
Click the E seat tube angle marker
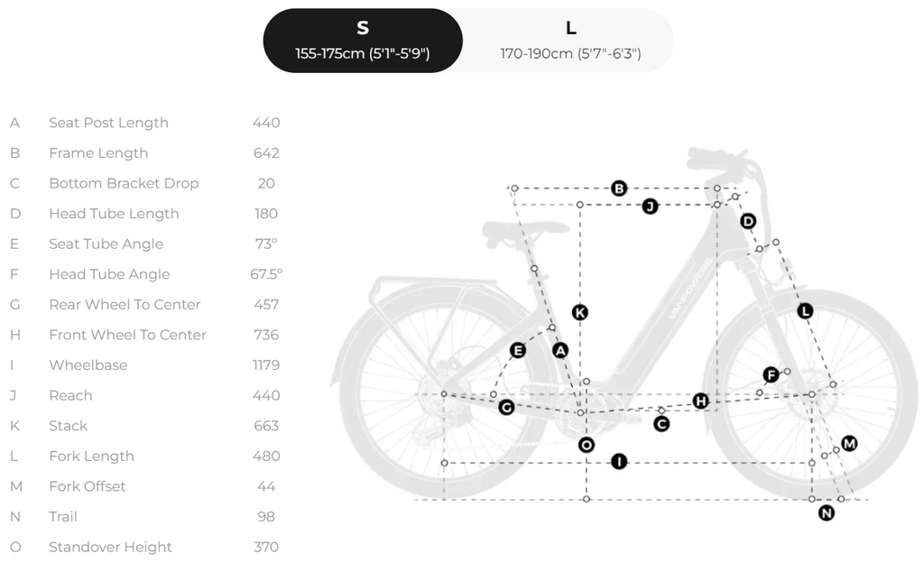pos(518,350)
